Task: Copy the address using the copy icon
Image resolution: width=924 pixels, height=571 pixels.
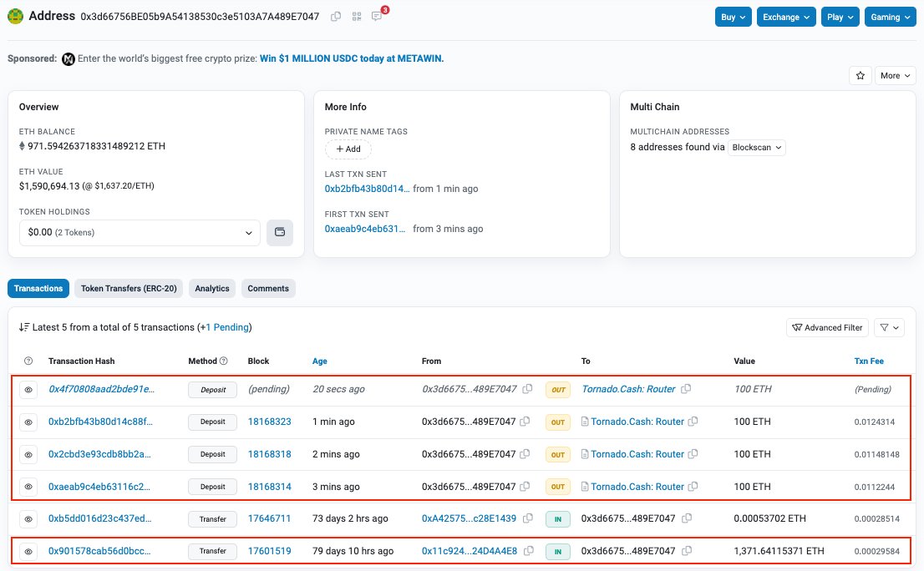Action: 336,17
